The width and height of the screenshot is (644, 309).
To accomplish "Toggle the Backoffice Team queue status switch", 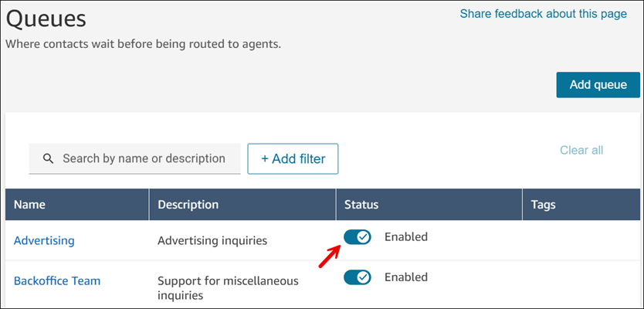I will (x=358, y=277).
